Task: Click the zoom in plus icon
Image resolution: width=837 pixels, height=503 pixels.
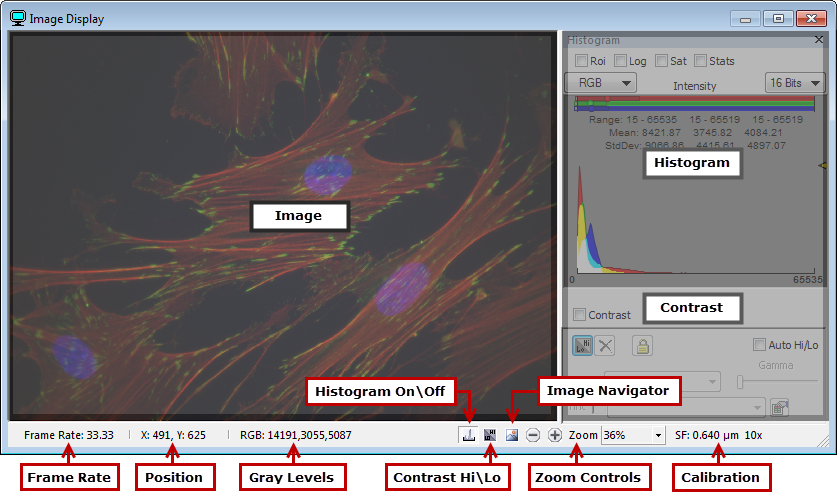Action: coord(555,435)
